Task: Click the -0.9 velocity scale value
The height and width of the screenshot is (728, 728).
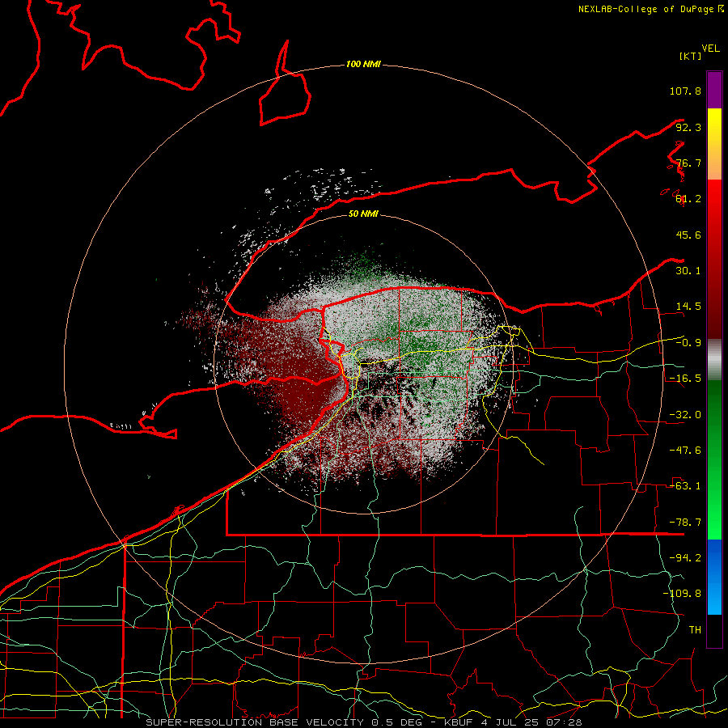Action: click(688, 343)
